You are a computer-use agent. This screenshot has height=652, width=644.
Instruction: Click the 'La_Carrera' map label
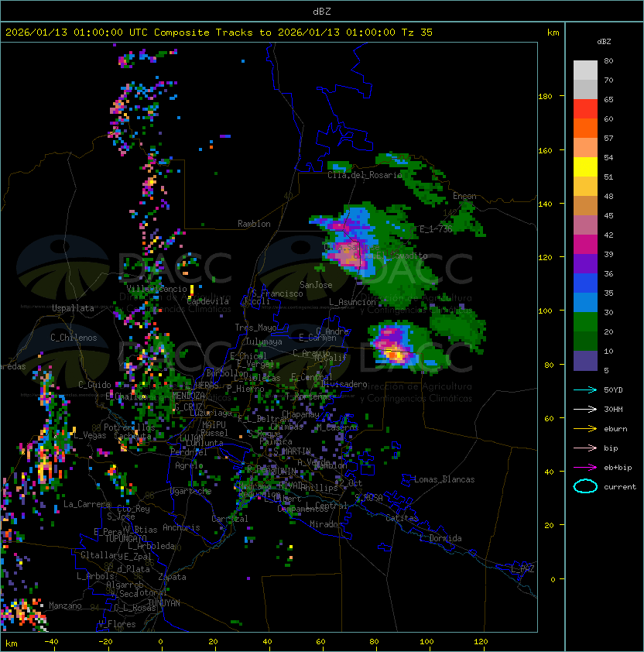tap(87, 504)
